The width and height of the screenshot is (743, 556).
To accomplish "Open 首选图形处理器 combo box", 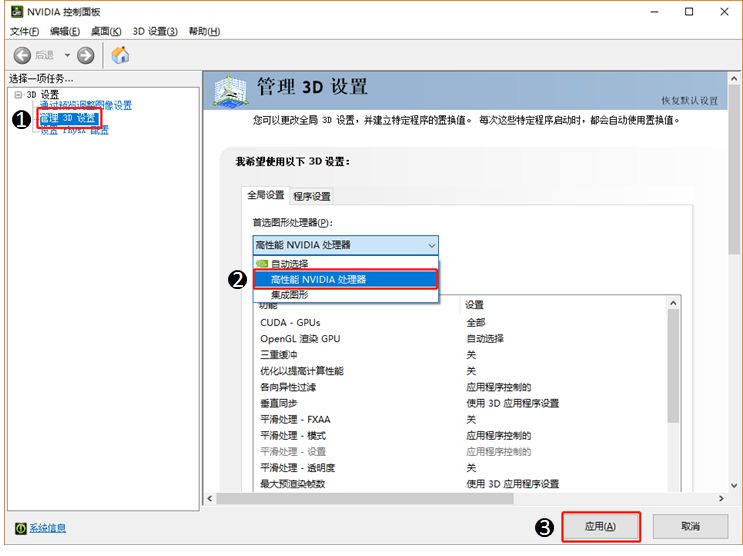I will 345,245.
